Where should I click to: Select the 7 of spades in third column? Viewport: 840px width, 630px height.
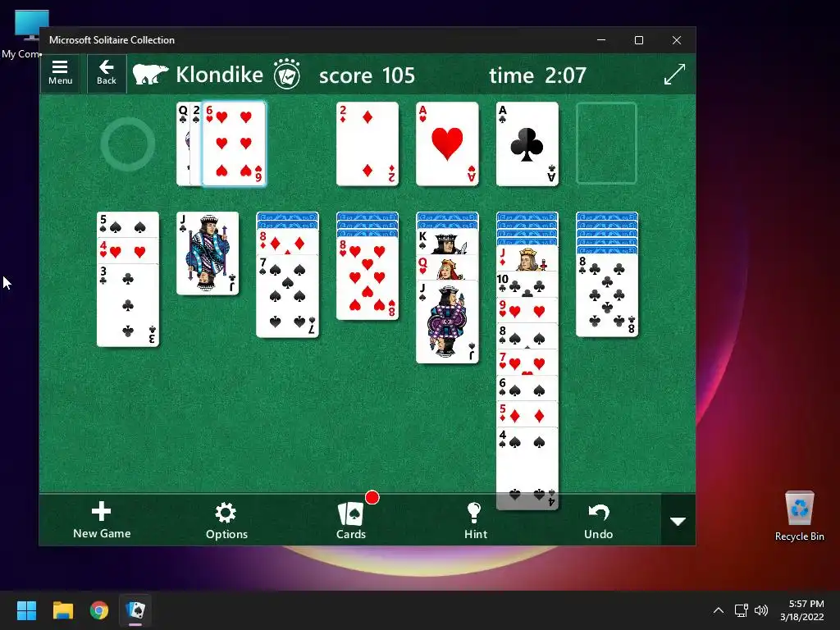(288, 295)
